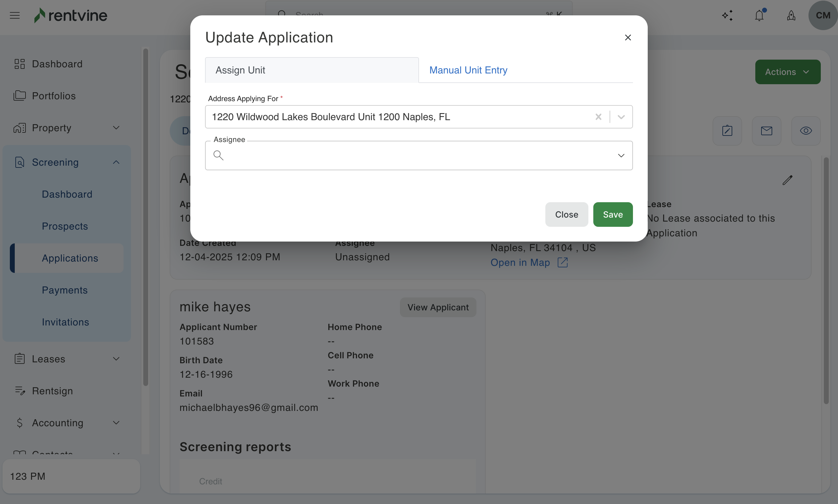
Task: Clear the selected address with X icon
Action: tap(599, 117)
